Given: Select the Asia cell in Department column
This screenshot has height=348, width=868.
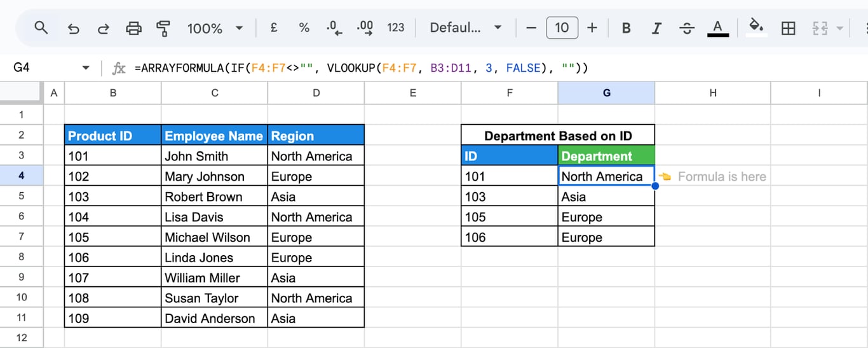Looking at the screenshot, I should (606, 197).
